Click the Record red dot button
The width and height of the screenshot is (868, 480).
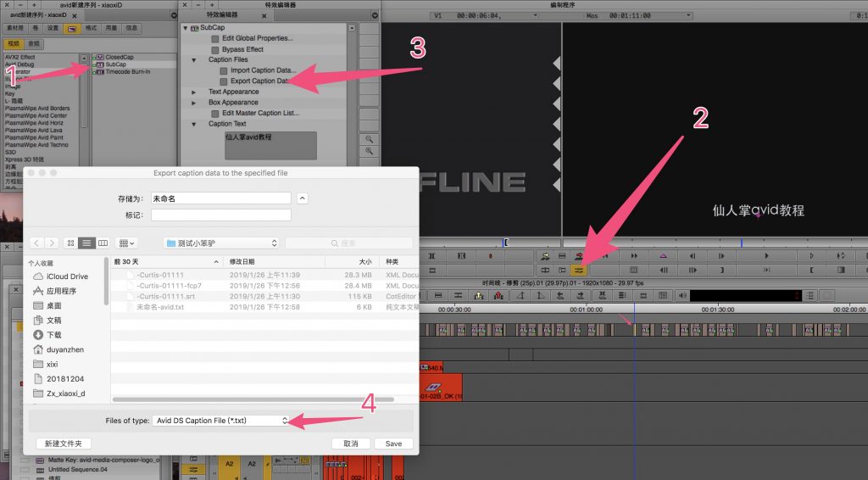click(490, 256)
